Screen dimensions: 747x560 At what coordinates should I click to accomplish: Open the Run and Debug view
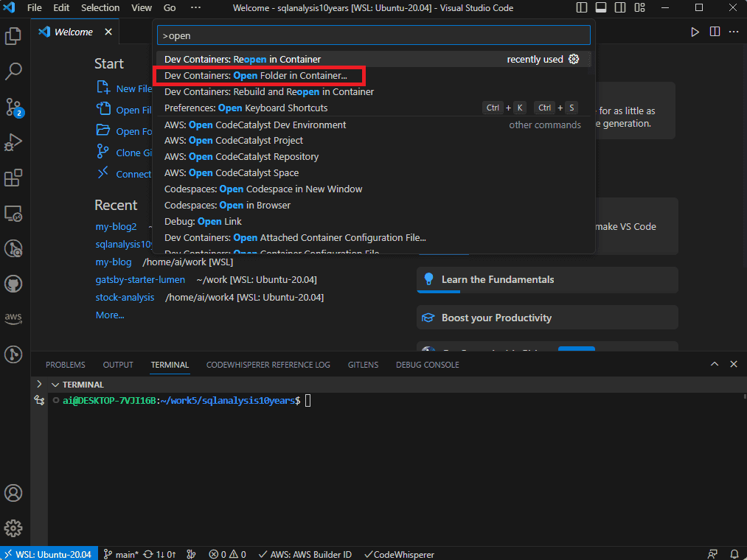point(13,142)
